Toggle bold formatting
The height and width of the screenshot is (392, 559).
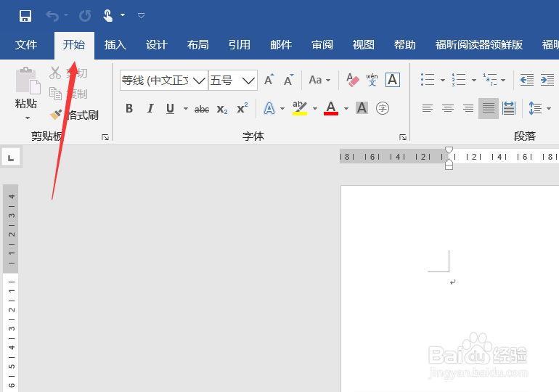tap(129, 108)
